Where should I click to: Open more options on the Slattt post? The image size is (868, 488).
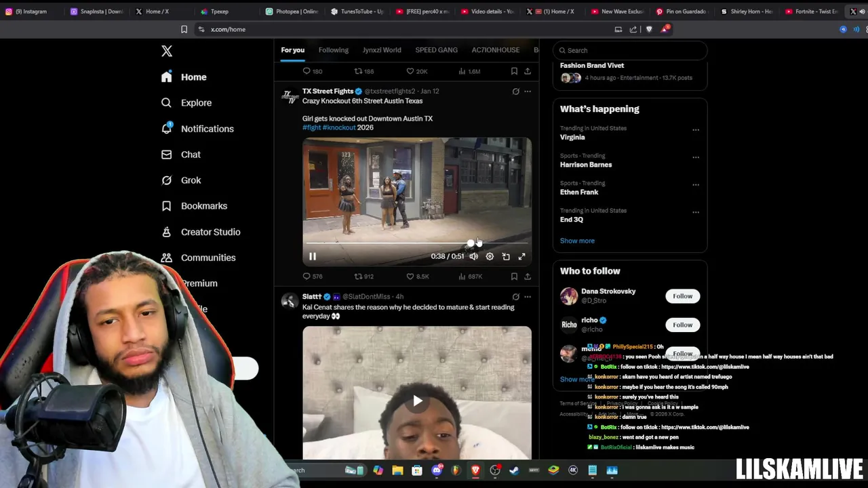(x=528, y=297)
